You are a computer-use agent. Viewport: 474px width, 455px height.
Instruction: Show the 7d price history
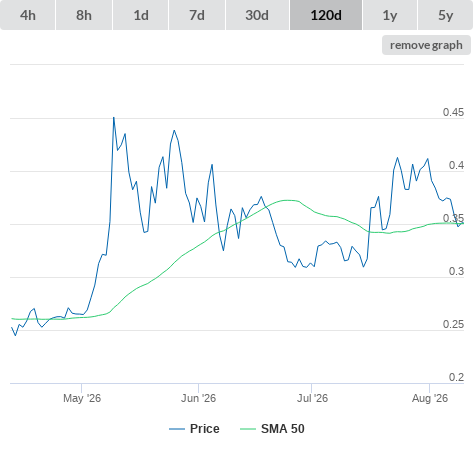point(197,15)
